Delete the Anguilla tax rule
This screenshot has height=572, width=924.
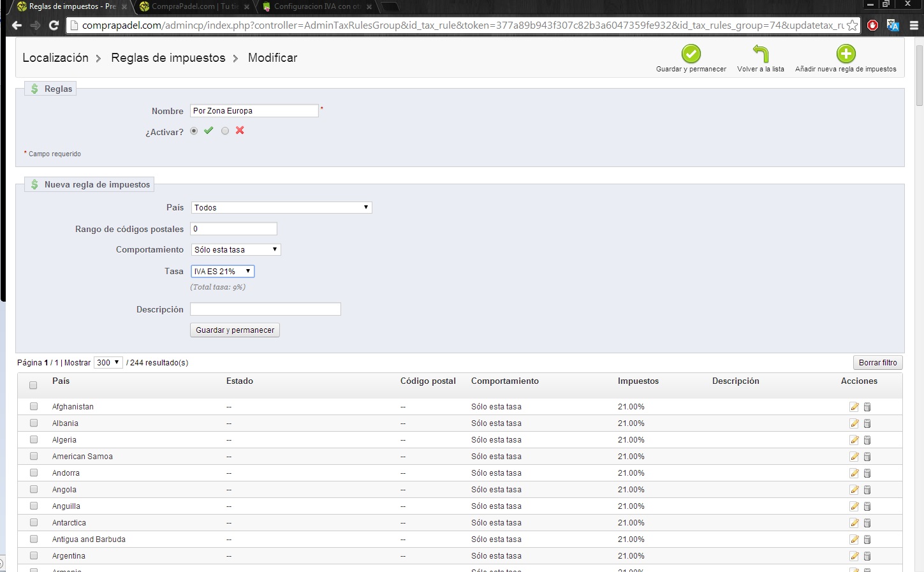click(867, 506)
